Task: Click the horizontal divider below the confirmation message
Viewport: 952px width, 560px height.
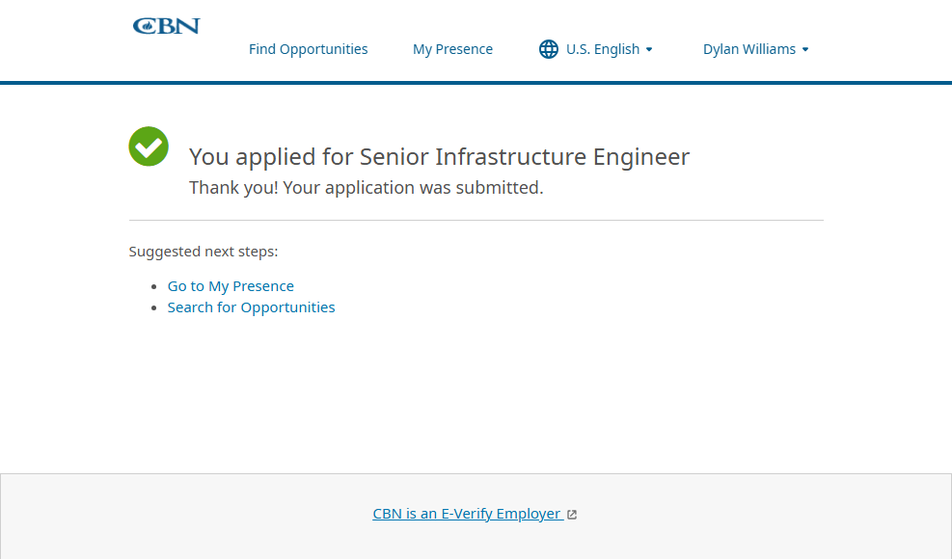Action: click(x=476, y=221)
